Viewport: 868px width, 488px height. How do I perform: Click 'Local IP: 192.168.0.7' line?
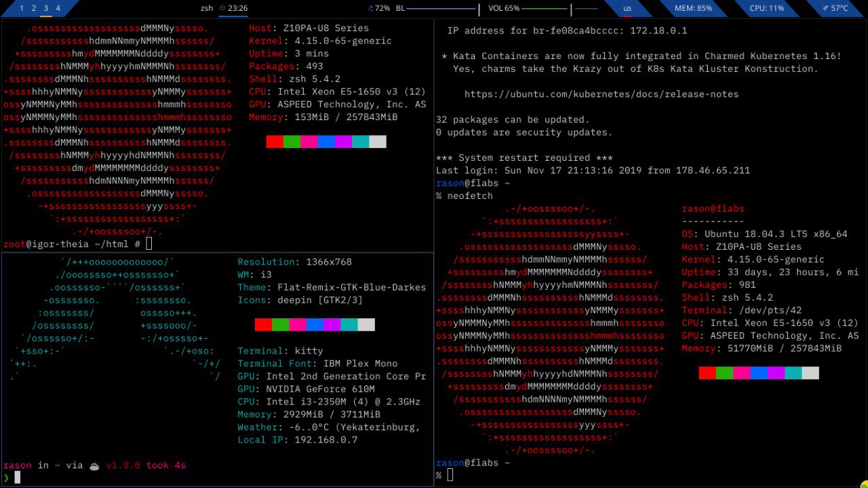[297, 440]
